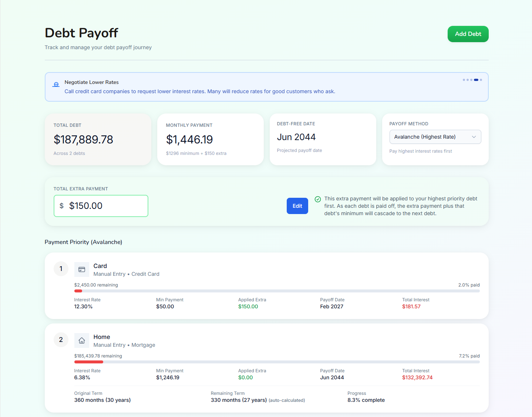The width and height of the screenshot is (532, 417).
Task: Click the Card debt name
Action: (100, 266)
